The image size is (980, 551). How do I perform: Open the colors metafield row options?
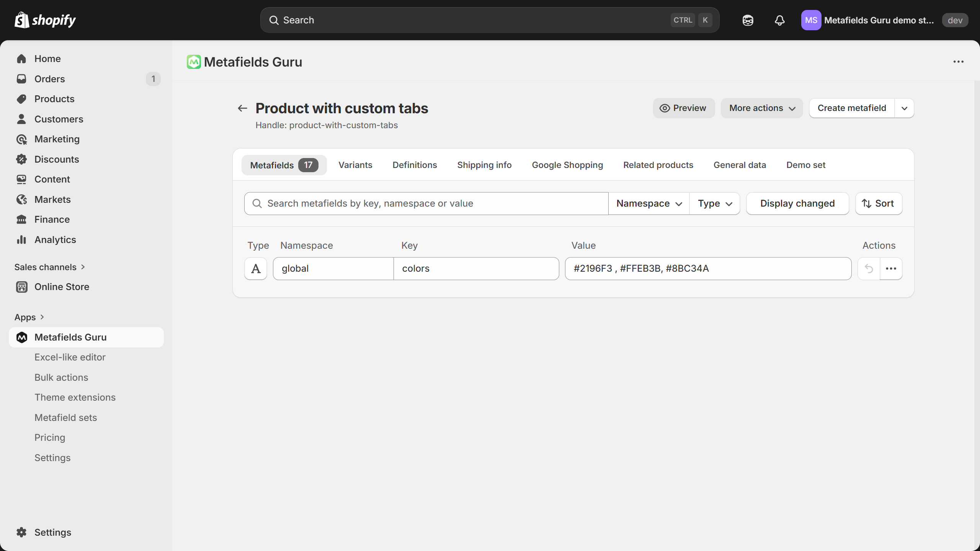891,269
